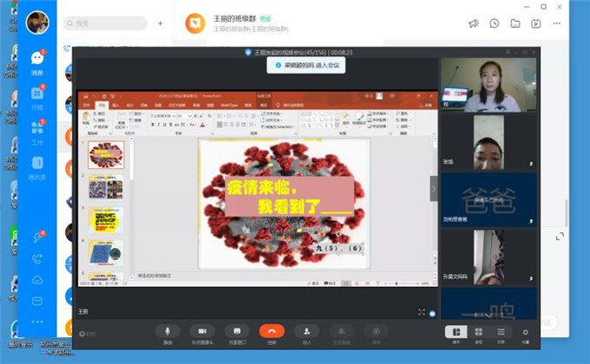The image size is (590, 364).
Task: Open the Insert (插入) tab in shared PowerPoint
Action: point(116,105)
